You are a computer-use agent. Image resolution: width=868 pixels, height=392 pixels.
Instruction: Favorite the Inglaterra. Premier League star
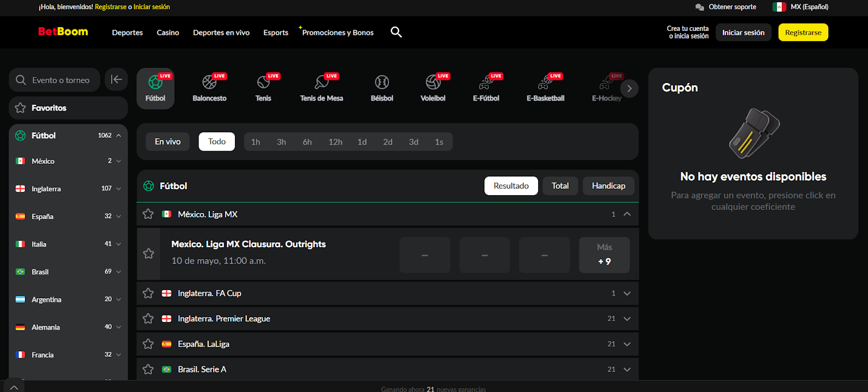click(148, 319)
